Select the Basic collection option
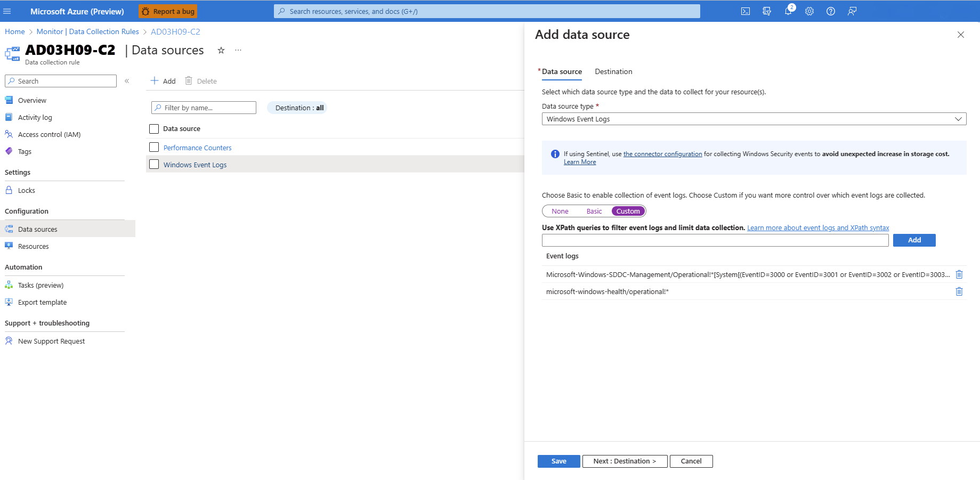This screenshot has height=480, width=980. 594,211
